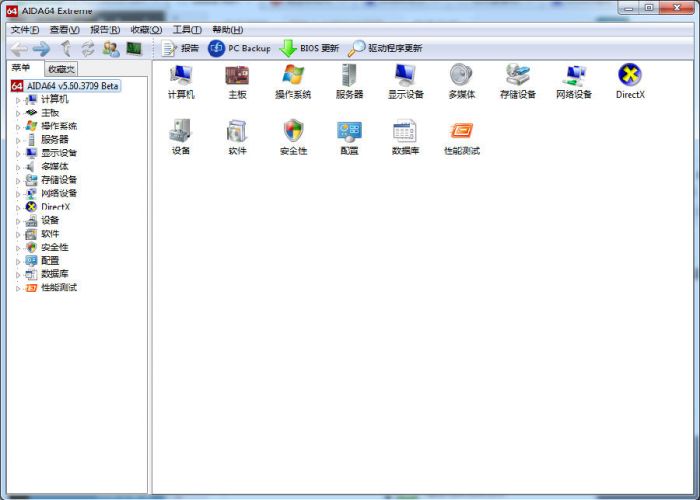
Task: Open the 性能测试 benchmark icon in main panel
Action: point(462,138)
